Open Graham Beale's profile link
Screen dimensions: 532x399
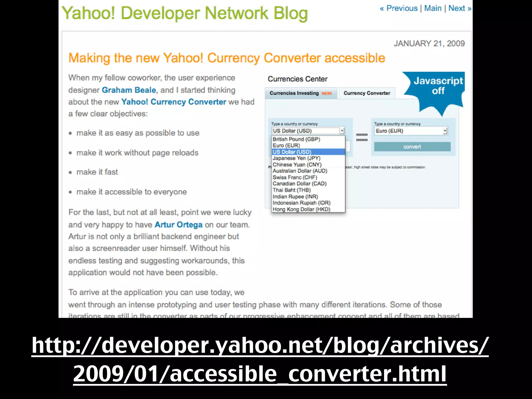click(x=129, y=90)
